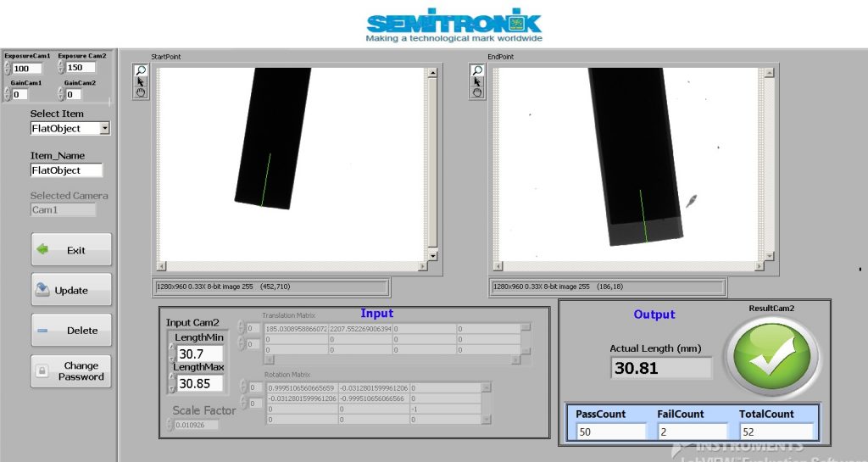Click the GainCam1 stepper arrows
This screenshot has width=868, height=462.
(x=8, y=95)
